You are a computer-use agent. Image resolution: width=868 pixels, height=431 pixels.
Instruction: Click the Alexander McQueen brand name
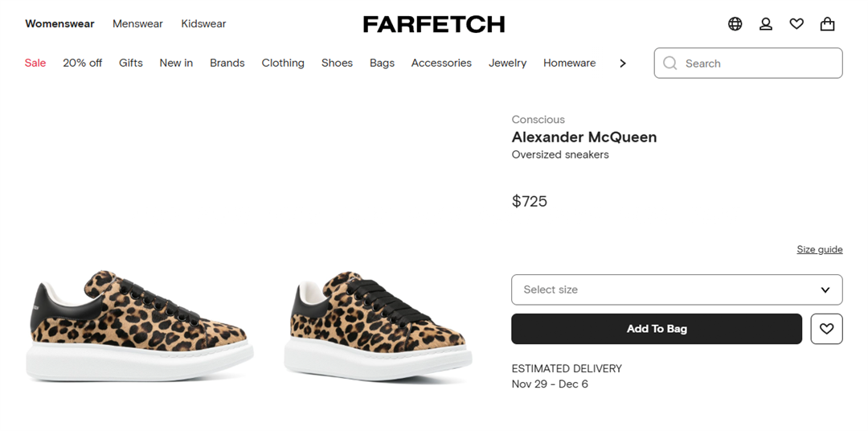(584, 138)
